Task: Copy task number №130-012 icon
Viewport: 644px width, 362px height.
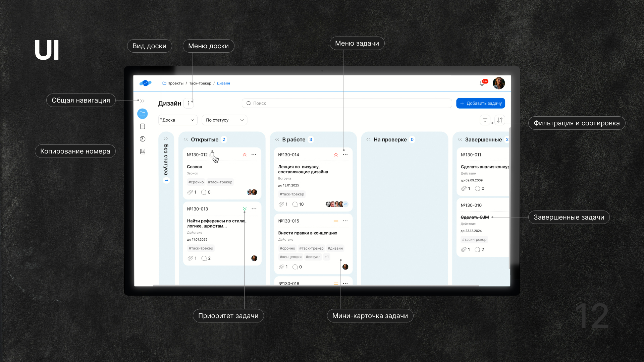Action: click(x=212, y=155)
